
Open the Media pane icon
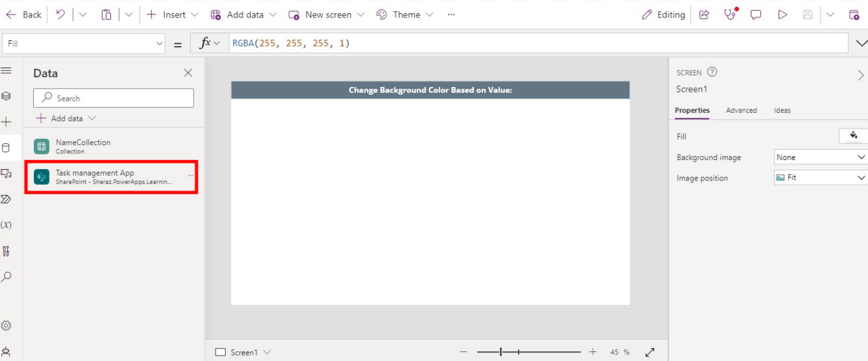point(6,174)
